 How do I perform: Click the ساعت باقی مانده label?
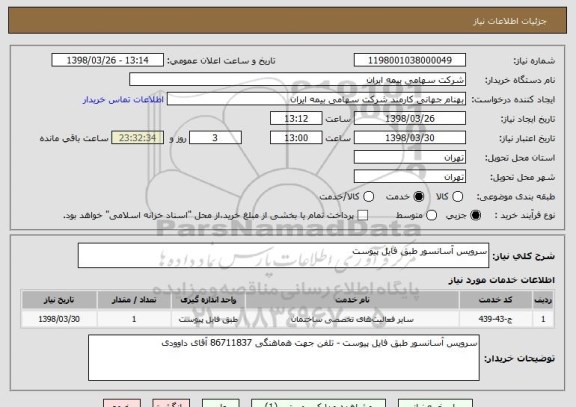[74, 138]
